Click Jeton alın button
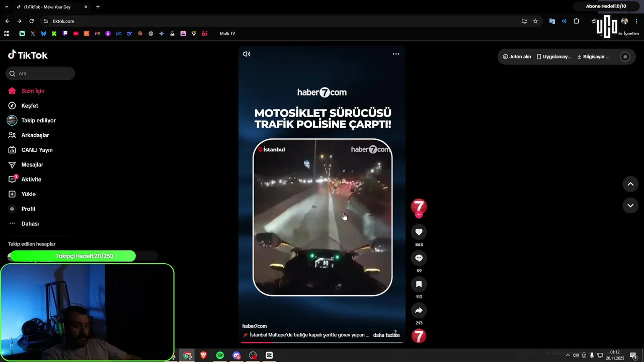 click(517, 57)
